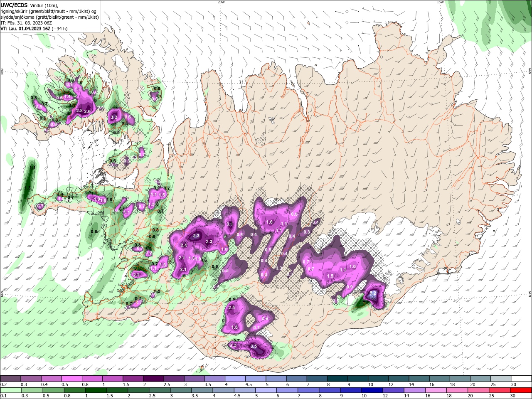Click the 'VT: Lau. 01.04.2023 16Z (+34 h)' line
The height and width of the screenshot is (399, 532).
34,29
